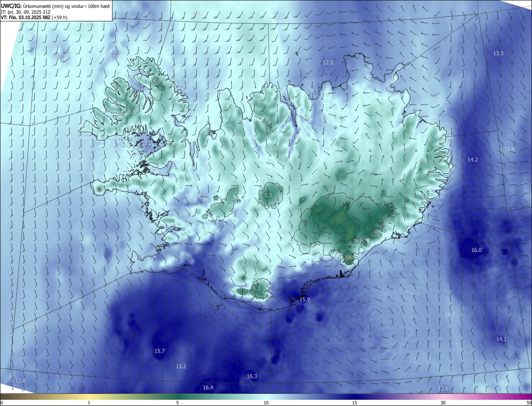This screenshot has width=532, height=406.
Task: Click the 16.4 value label on the map
Action: (208, 388)
